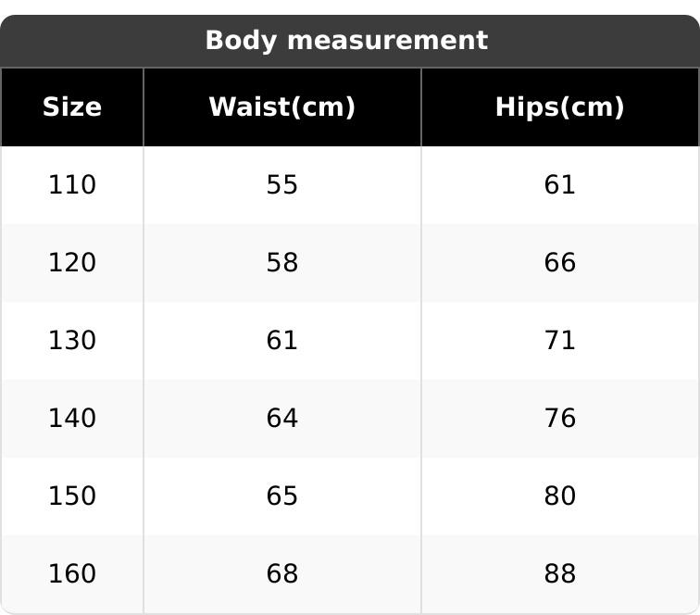The image size is (700, 615).
Task: Select size 110 in the Size column
Action: pos(72,185)
